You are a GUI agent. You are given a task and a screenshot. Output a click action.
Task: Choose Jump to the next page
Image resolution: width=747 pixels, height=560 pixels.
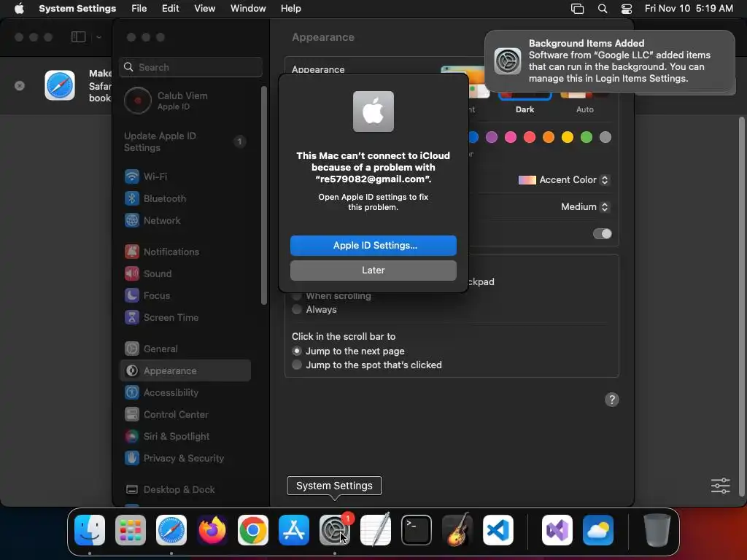click(x=297, y=351)
